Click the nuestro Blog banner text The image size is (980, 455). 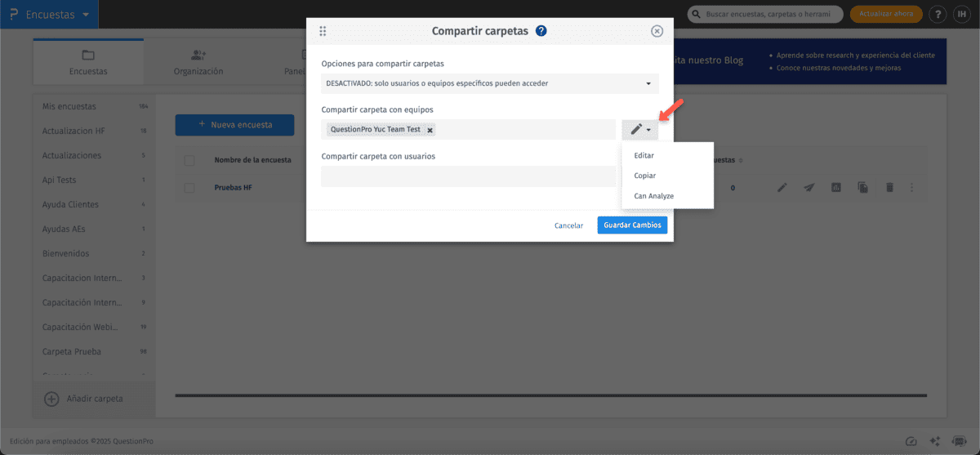click(x=716, y=60)
